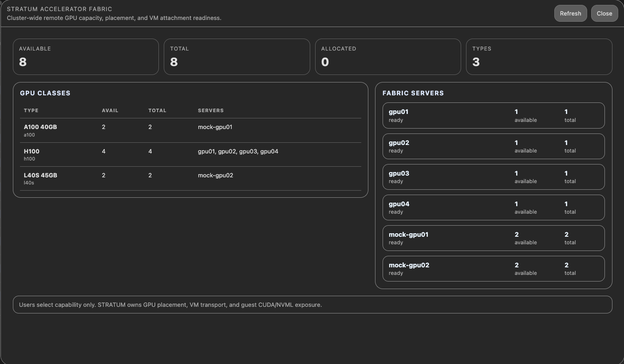The width and height of the screenshot is (624, 364).
Task: Close the Accelerator Fabric dialog
Action: coord(604,13)
